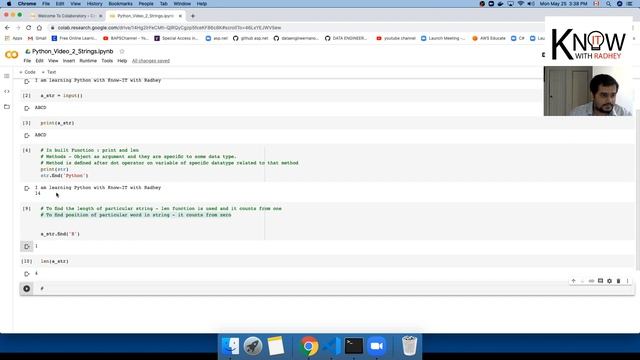Open the Colab Help menu
The image size is (640, 360).
122,61
